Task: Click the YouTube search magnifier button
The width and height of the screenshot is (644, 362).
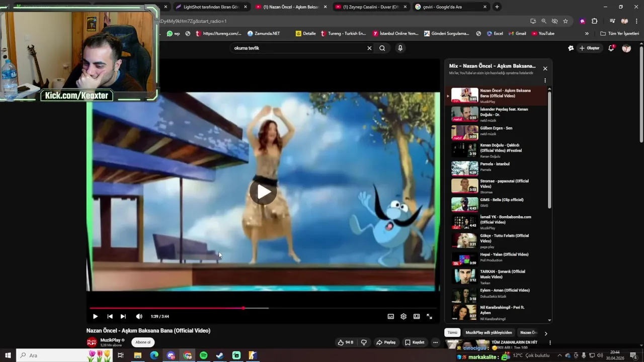Action: coord(382,48)
